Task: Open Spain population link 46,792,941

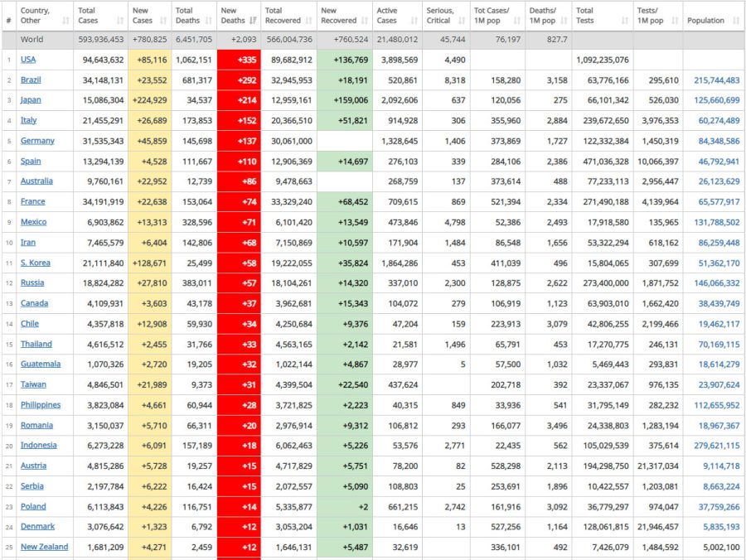Action: [719, 162]
